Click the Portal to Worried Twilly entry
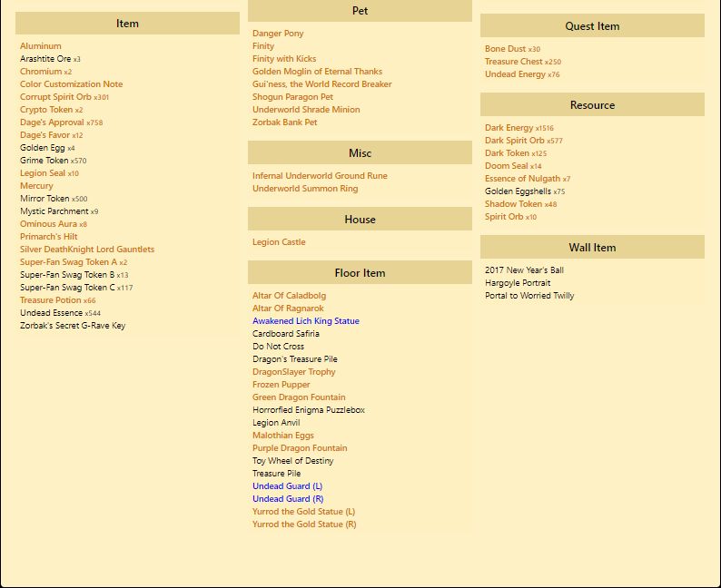Screen dimensions: 721x588 tap(529, 296)
